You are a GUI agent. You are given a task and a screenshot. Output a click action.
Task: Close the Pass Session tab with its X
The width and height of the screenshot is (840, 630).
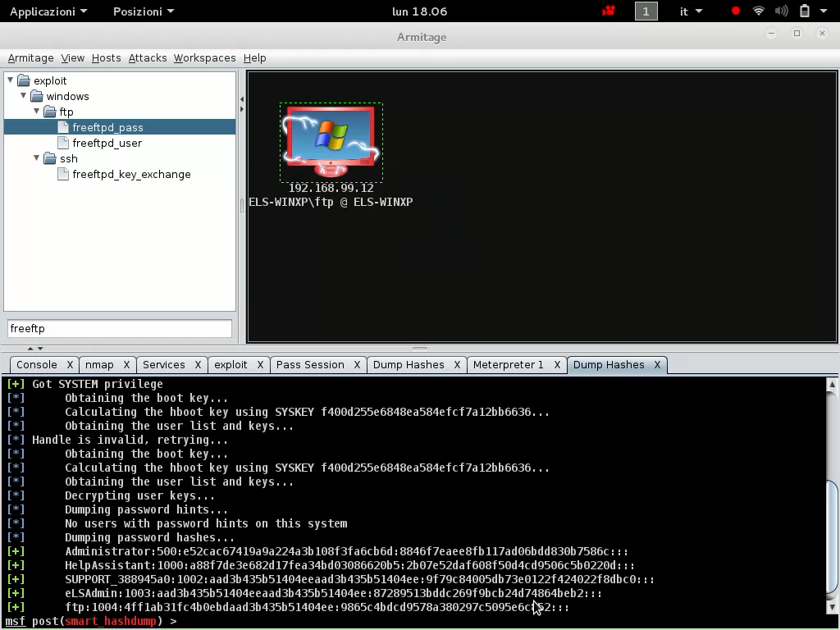[357, 365]
